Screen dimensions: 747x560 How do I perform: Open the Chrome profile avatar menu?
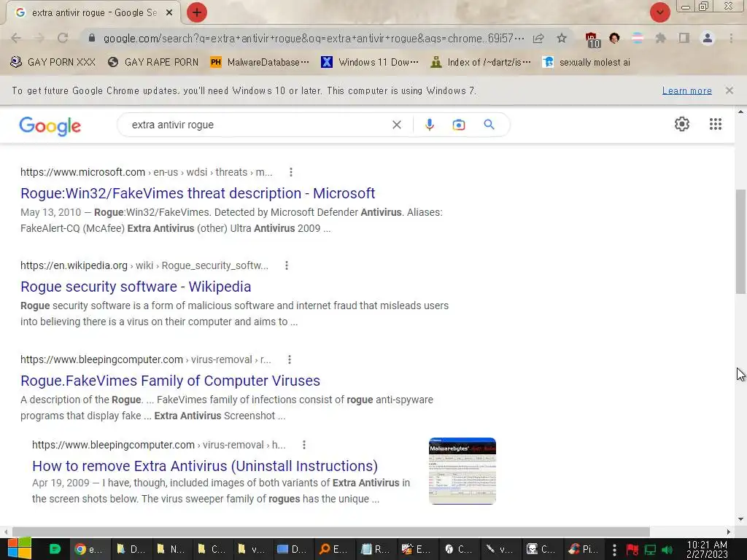point(708,38)
